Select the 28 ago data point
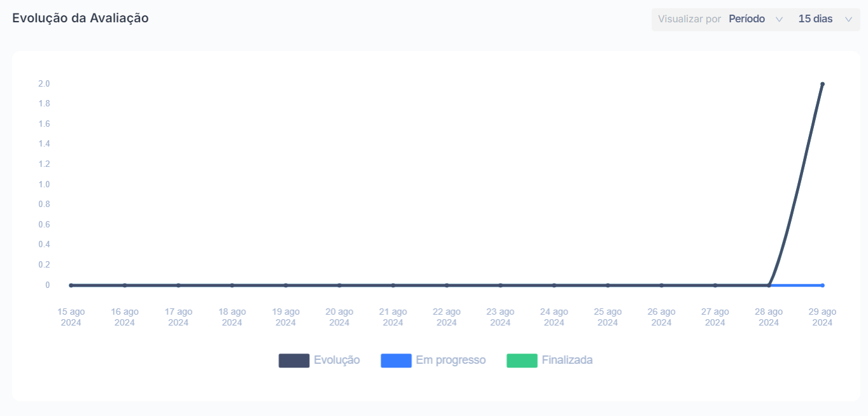The width and height of the screenshot is (868, 416). pos(769,285)
